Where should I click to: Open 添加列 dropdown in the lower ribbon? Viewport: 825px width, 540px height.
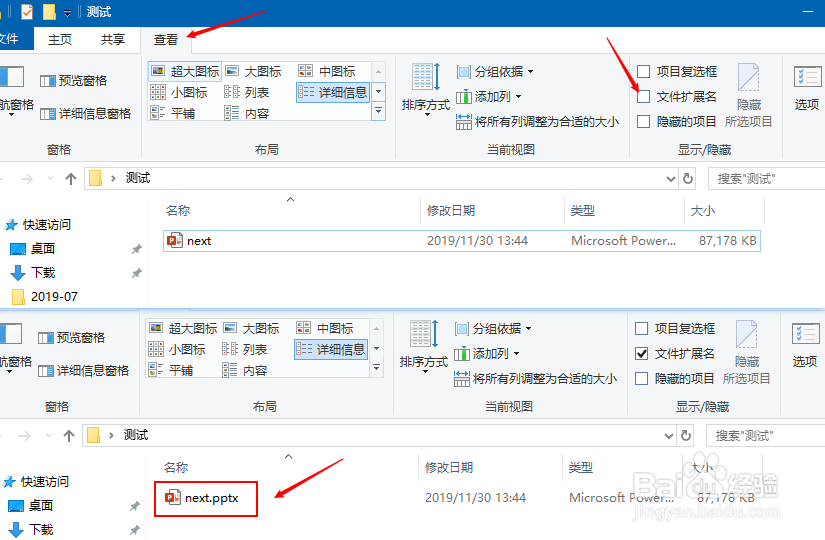pyautogui.click(x=487, y=354)
